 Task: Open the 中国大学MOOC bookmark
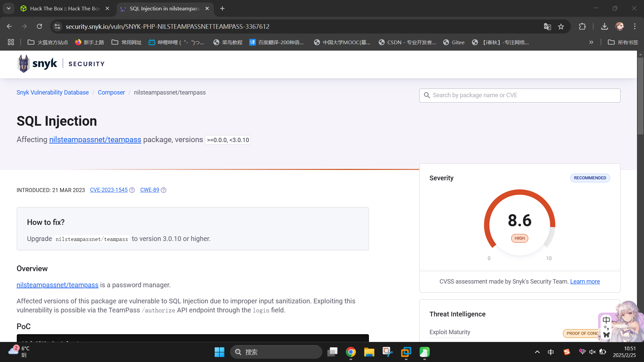[342, 42]
